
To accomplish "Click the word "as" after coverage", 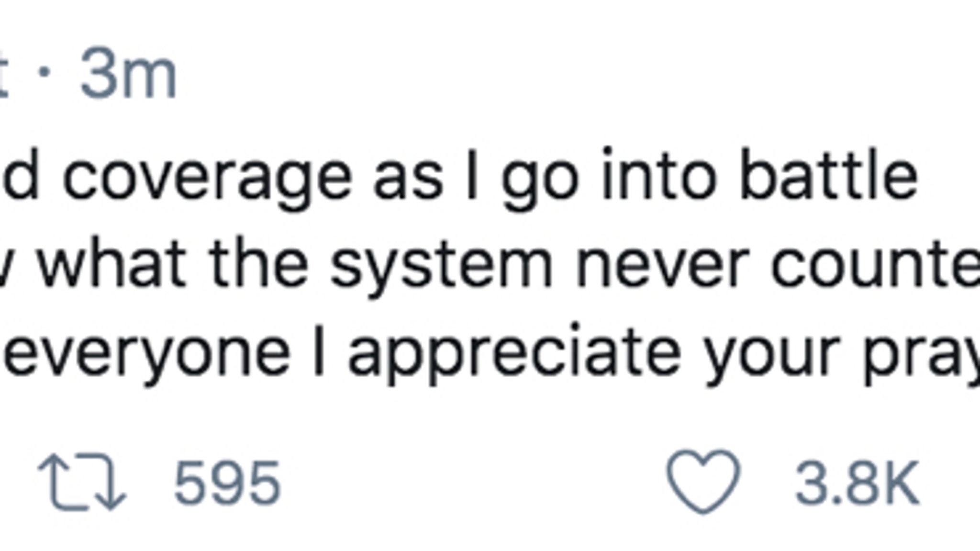I will [x=408, y=180].
